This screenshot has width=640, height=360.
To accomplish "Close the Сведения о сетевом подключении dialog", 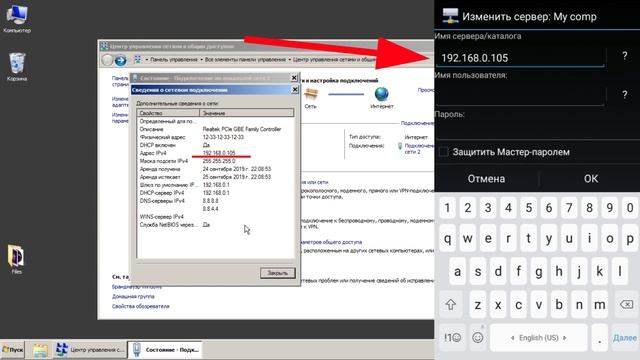I will [295, 89].
